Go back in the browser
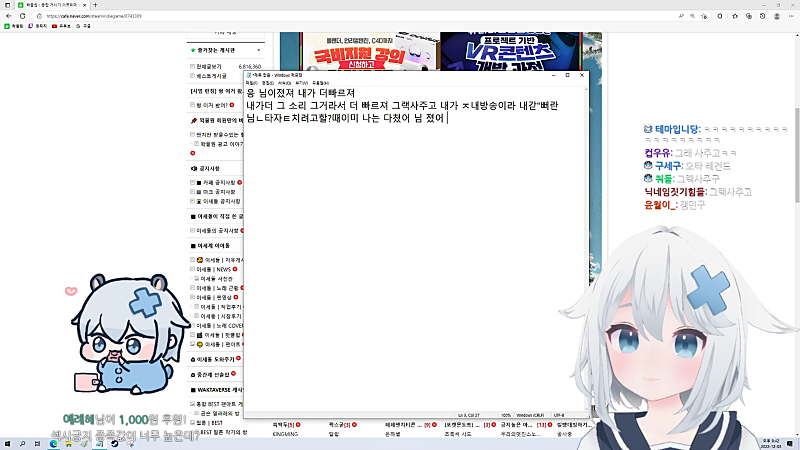 pos(8,16)
